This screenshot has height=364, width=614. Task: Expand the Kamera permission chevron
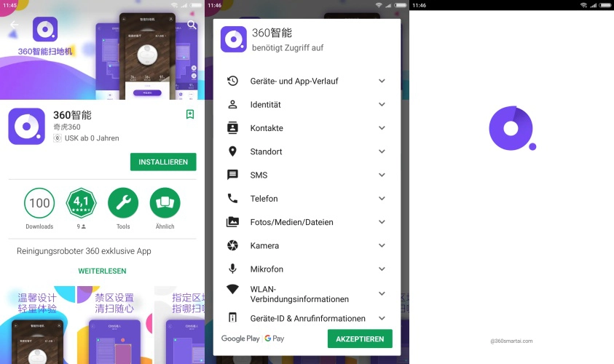(x=382, y=245)
